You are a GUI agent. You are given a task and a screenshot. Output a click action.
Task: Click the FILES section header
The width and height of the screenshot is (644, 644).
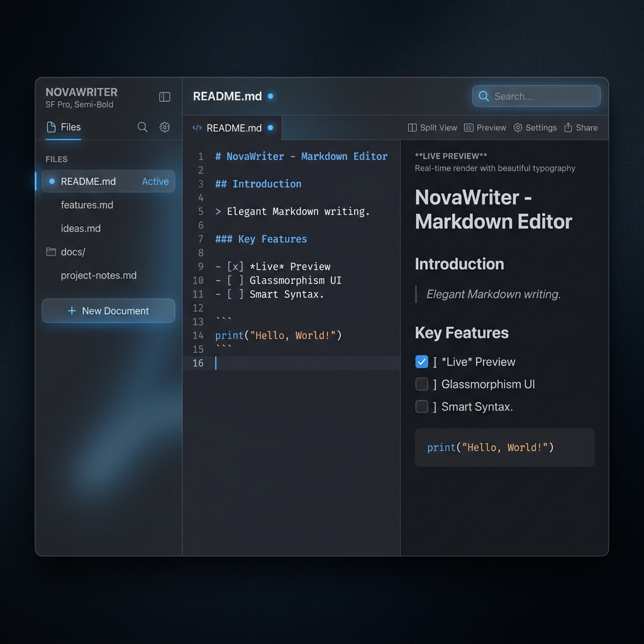[56, 159]
